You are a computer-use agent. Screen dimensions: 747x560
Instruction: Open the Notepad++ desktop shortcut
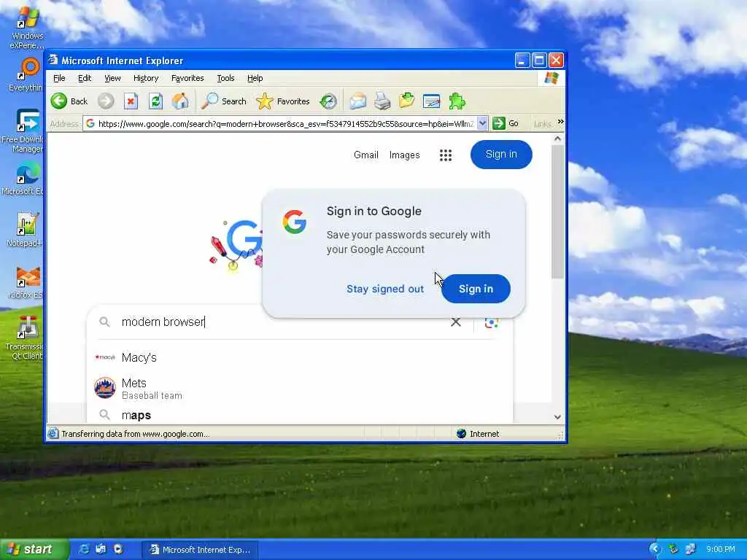pyautogui.click(x=26, y=230)
